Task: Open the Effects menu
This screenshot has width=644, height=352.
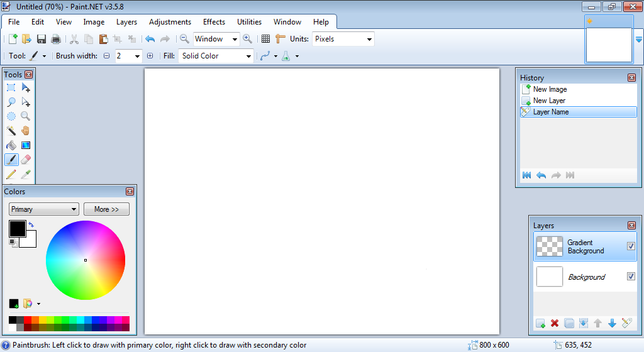Action: click(214, 22)
